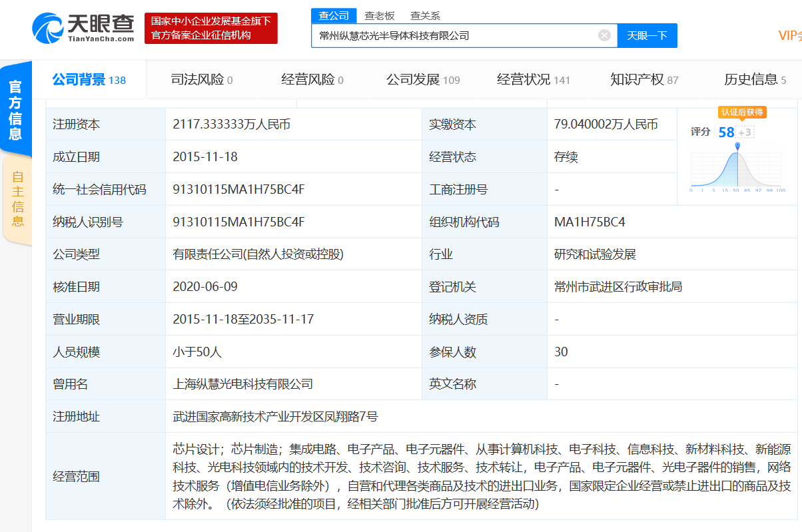Image resolution: width=802 pixels, height=532 pixels.
Task: Click the orange 认证后获得 badge
Action: coord(741,112)
